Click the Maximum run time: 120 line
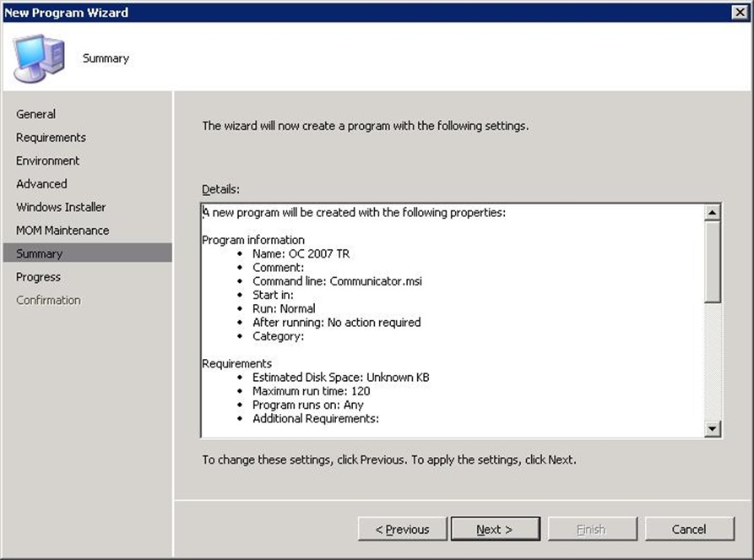 click(x=311, y=391)
